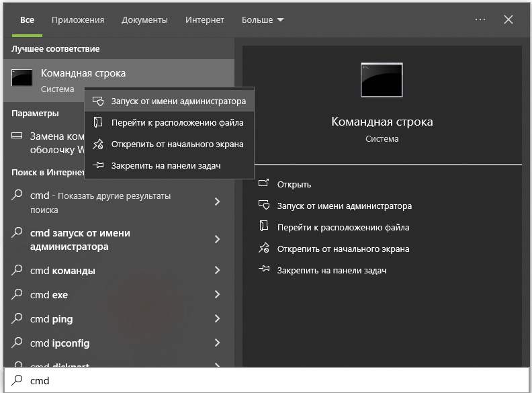Select Командная строка best match result
The width and height of the screenshot is (532, 393).
pos(119,81)
